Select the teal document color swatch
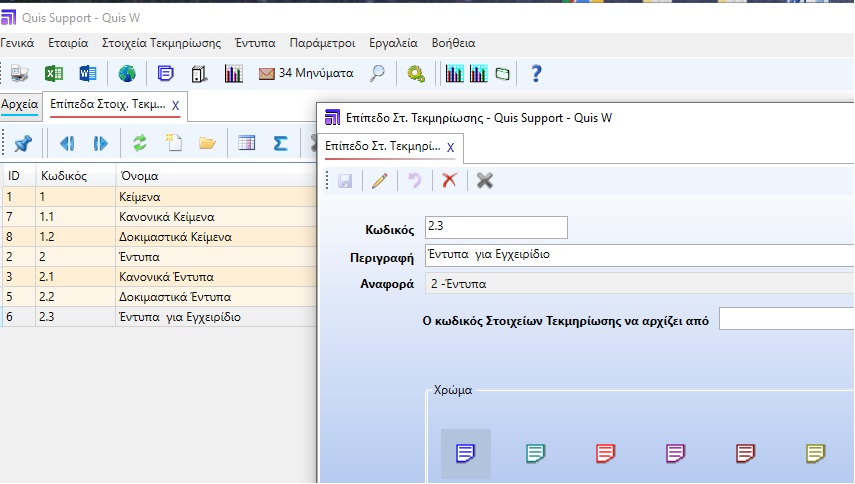855x484 pixels. 535,453
